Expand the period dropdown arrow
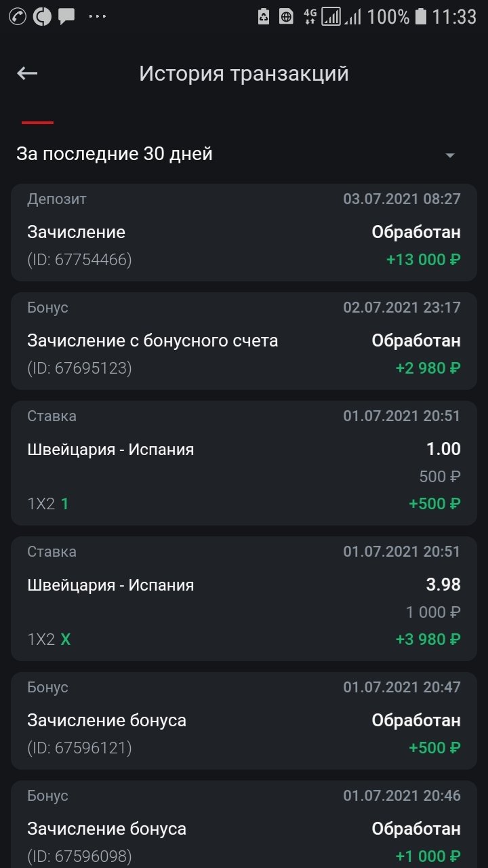The image size is (488, 868). pyautogui.click(x=449, y=155)
